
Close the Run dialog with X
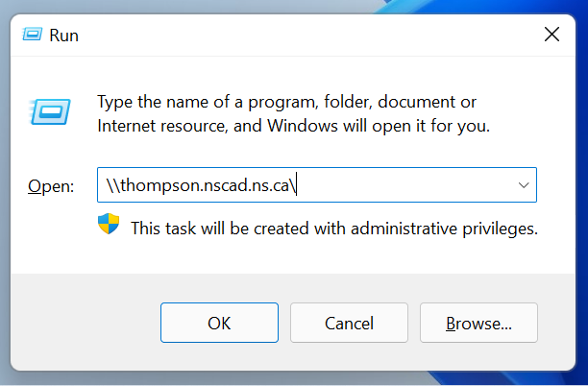point(551,35)
